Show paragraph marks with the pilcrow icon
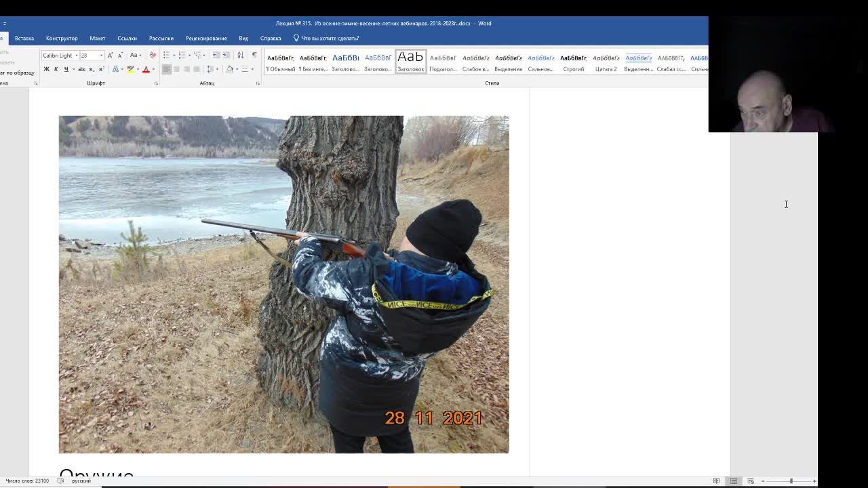The image size is (868, 488). click(x=254, y=55)
